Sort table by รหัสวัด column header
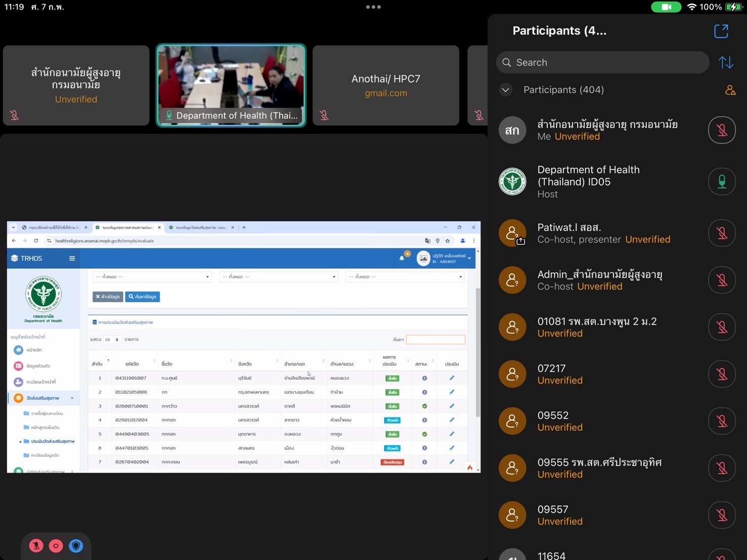Viewport: 747px width, 560px height. (135, 364)
